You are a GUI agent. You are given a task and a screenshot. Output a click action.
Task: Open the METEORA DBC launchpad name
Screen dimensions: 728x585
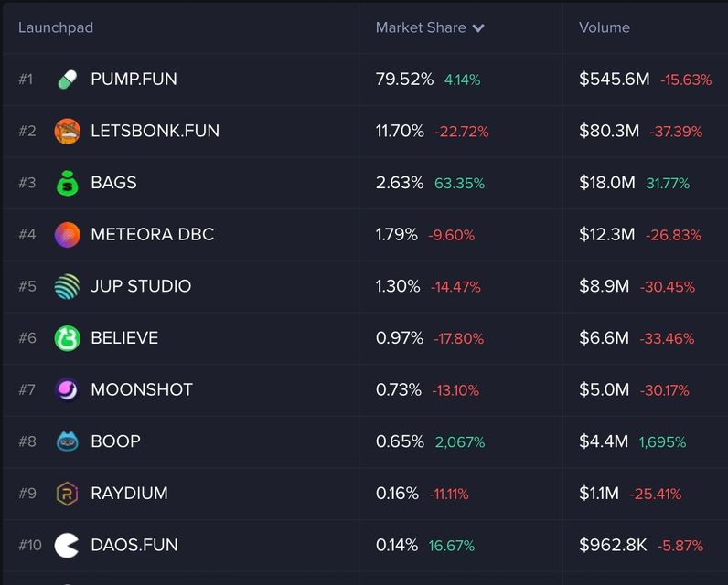pos(152,235)
